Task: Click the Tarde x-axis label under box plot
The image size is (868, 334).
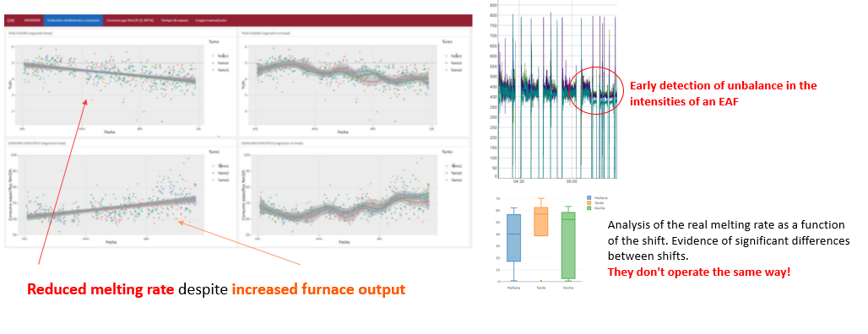Action: (541, 288)
